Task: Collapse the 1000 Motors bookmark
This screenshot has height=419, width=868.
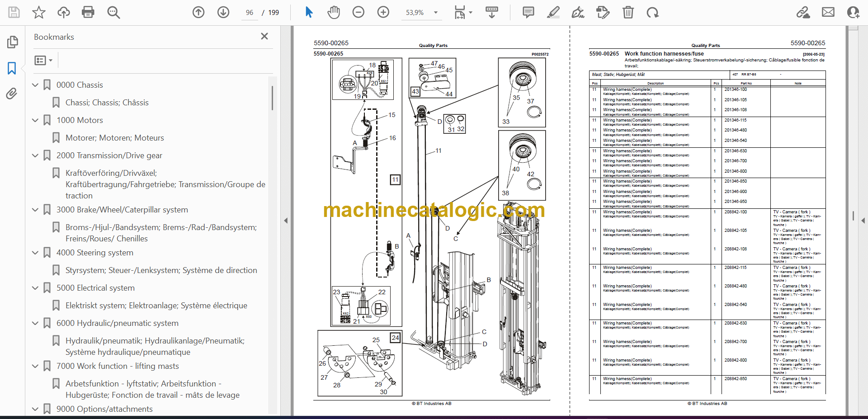Action: point(35,120)
